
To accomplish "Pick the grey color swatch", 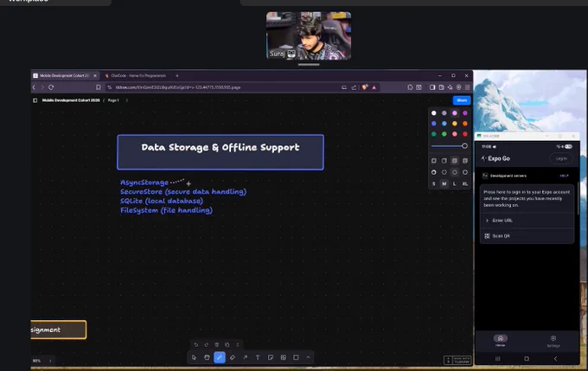I will point(444,113).
